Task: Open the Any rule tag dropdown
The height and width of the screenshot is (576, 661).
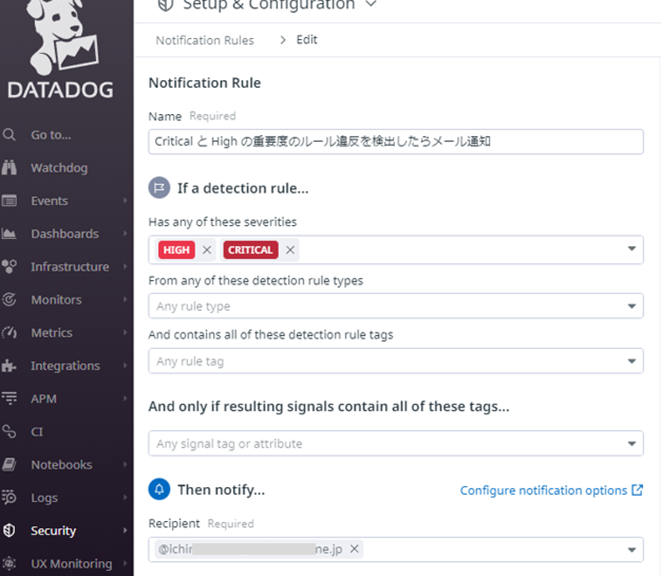Action: 631,361
